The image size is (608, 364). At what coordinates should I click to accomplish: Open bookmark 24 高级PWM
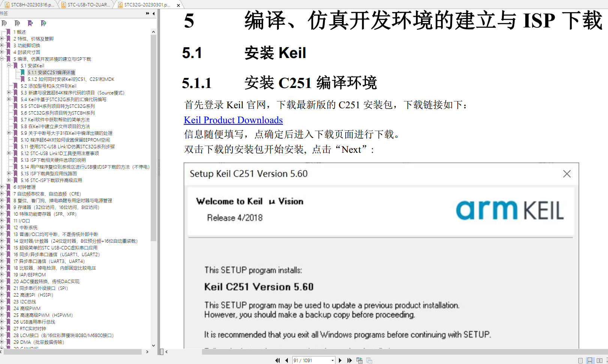(27, 308)
